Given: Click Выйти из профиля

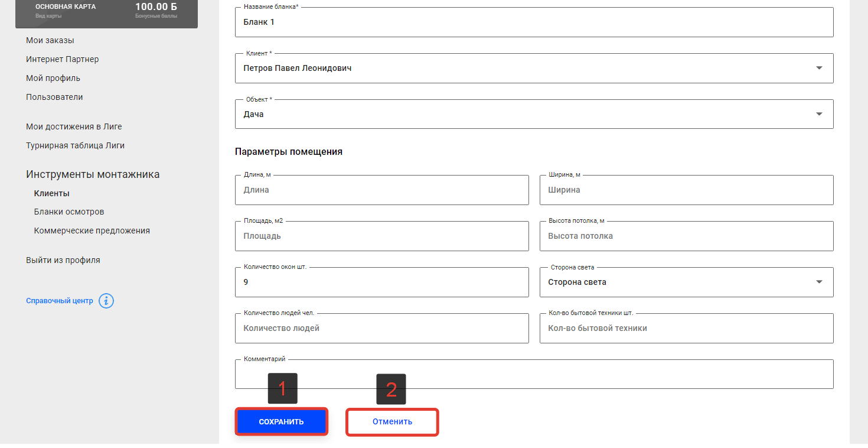Looking at the screenshot, I should tap(63, 260).
